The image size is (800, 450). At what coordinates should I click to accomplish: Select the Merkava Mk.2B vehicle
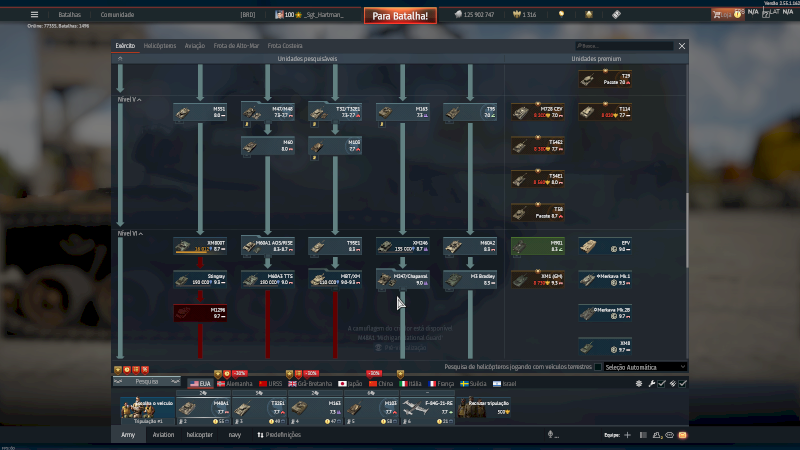(x=605, y=313)
